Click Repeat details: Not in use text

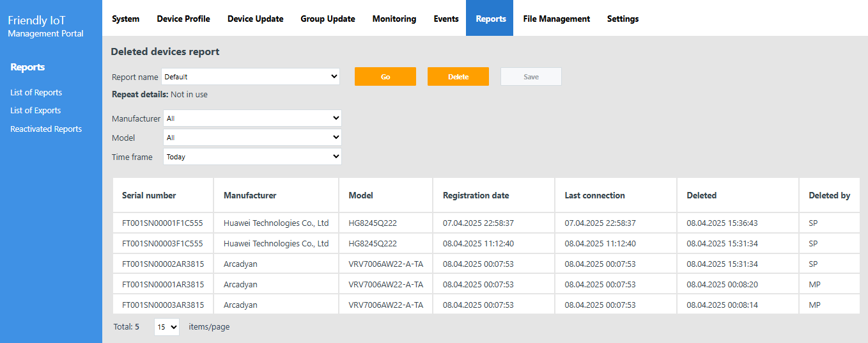click(x=160, y=95)
